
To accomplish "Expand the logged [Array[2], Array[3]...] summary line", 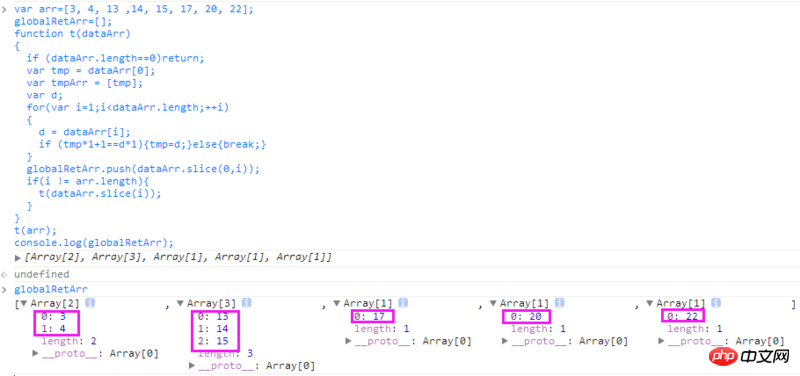I will coord(18,258).
